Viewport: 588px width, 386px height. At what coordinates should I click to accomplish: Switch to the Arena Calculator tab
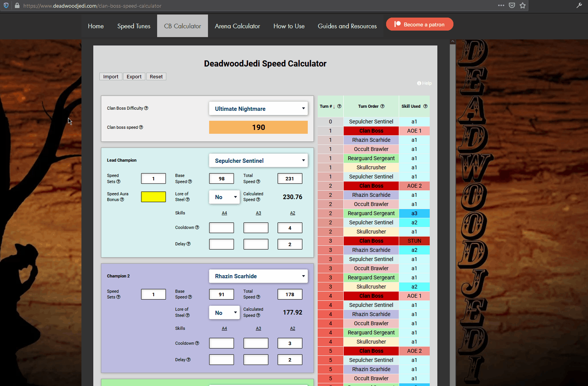tap(237, 26)
